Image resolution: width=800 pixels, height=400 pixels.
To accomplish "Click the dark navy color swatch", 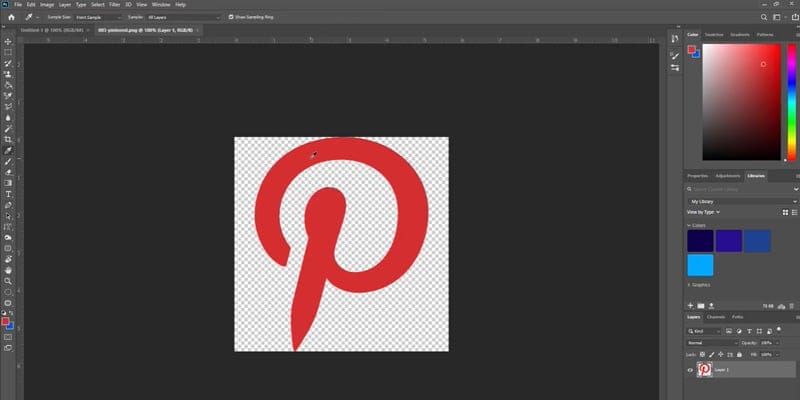I will pos(700,241).
